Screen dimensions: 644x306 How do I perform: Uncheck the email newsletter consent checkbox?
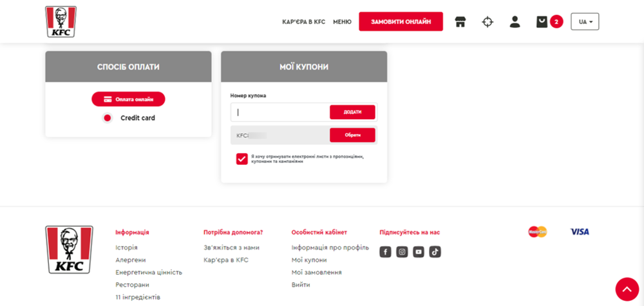click(x=241, y=158)
